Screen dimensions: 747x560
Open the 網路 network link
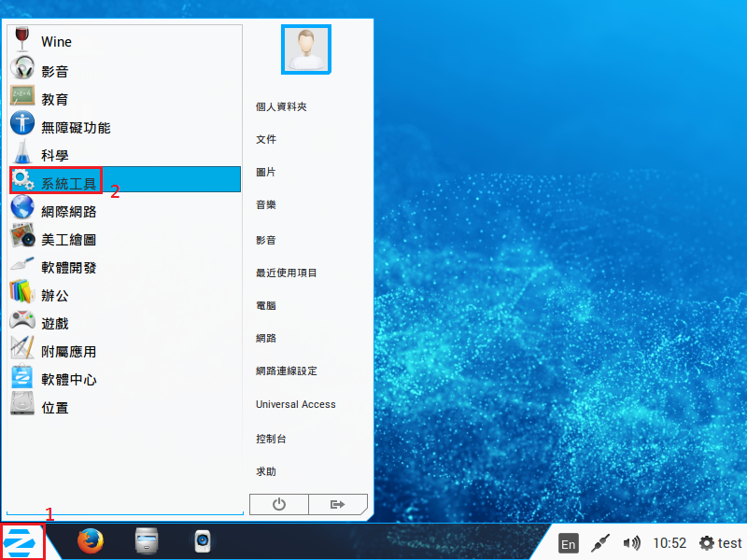point(266,338)
